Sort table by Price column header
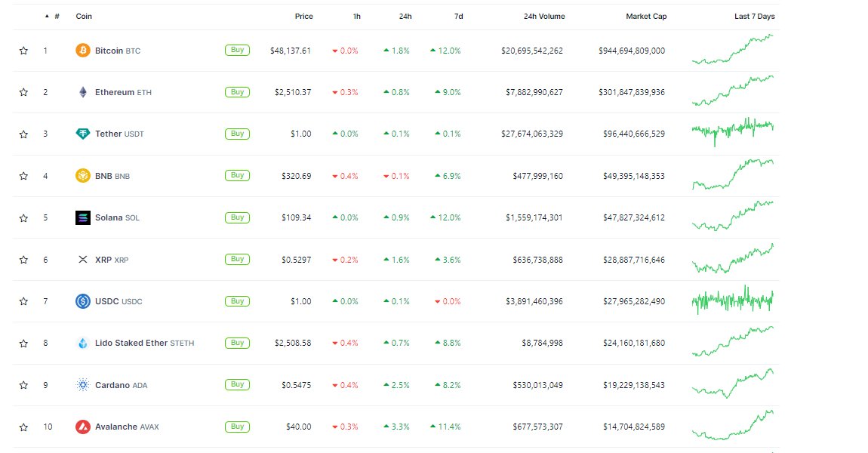The height and width of the screenshot is (453, 868). point(303,16)
